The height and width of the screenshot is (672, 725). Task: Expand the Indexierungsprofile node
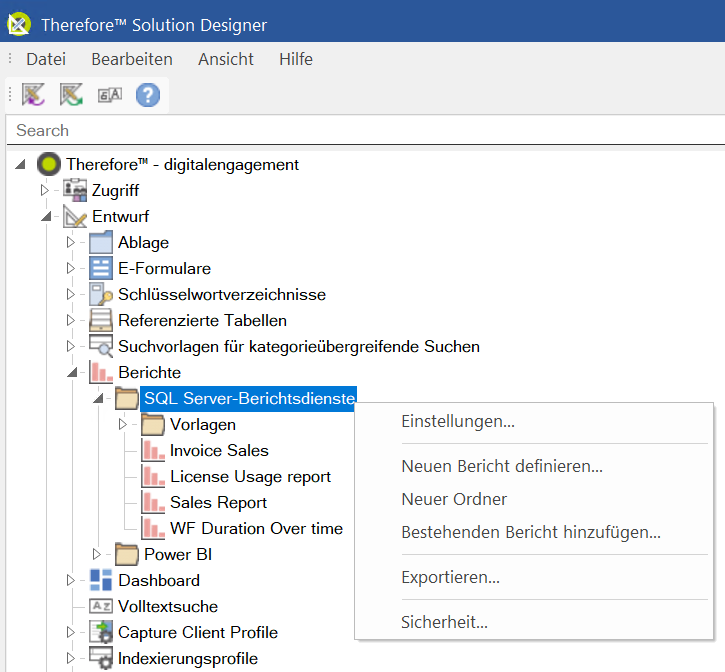[70, 658]
